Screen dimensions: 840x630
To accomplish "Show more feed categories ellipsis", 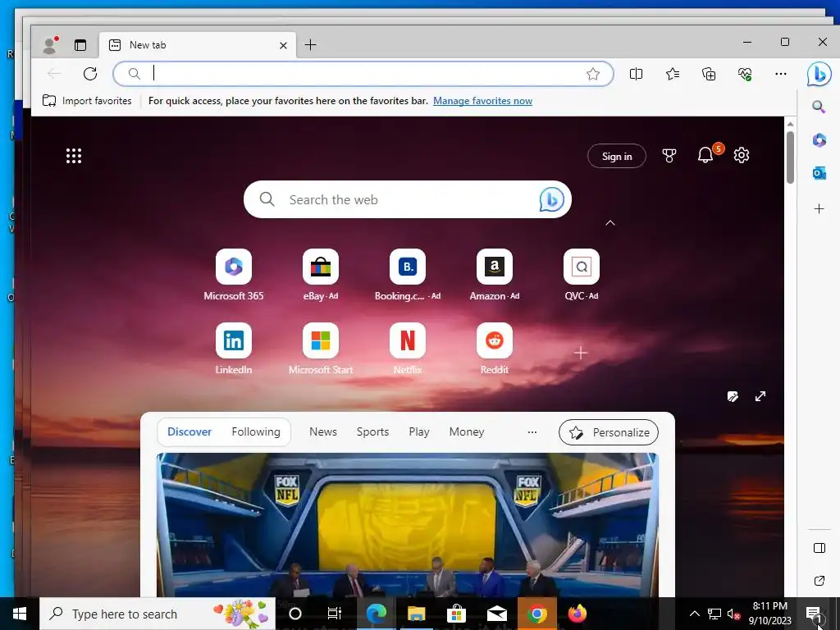I will tap(532, 432).
